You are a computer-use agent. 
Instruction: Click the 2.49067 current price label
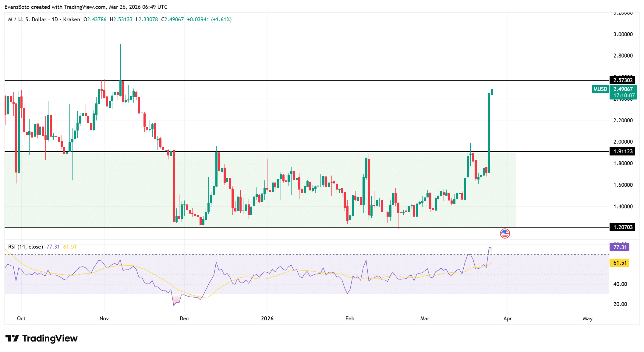tap(623, 89)
